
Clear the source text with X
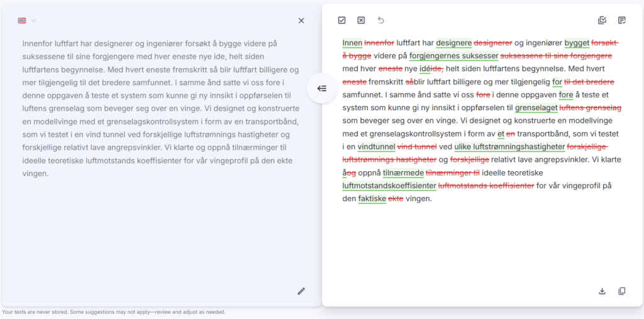click(301, 21)
